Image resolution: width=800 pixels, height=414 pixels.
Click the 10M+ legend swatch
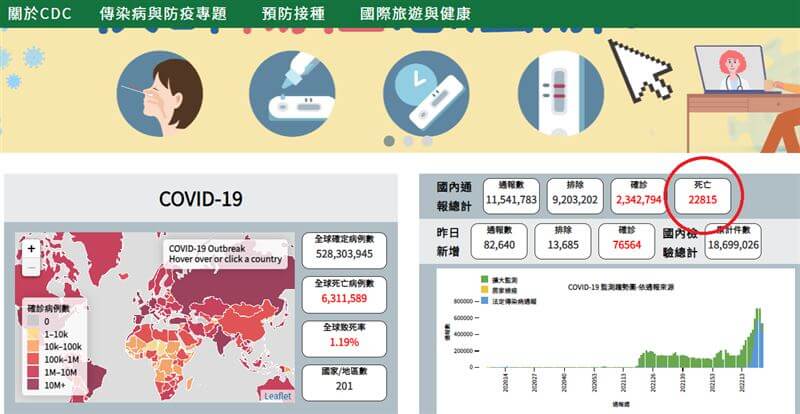32,385
